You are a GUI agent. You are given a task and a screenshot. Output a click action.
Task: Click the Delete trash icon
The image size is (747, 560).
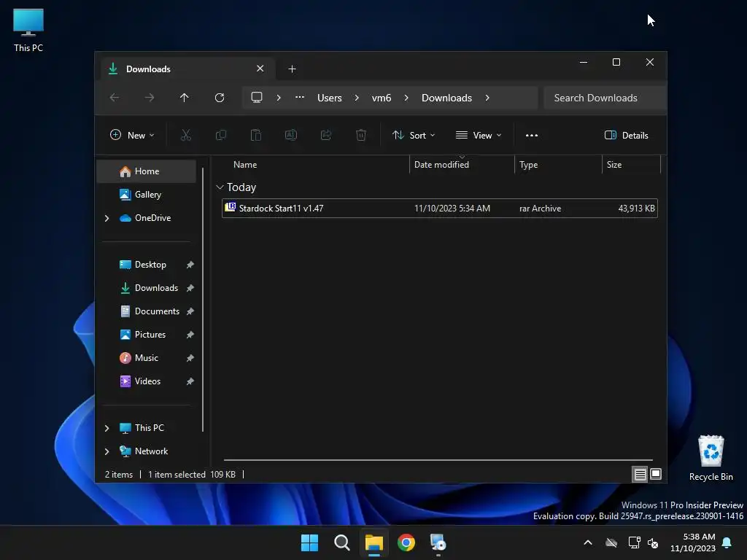pos(361,135)
